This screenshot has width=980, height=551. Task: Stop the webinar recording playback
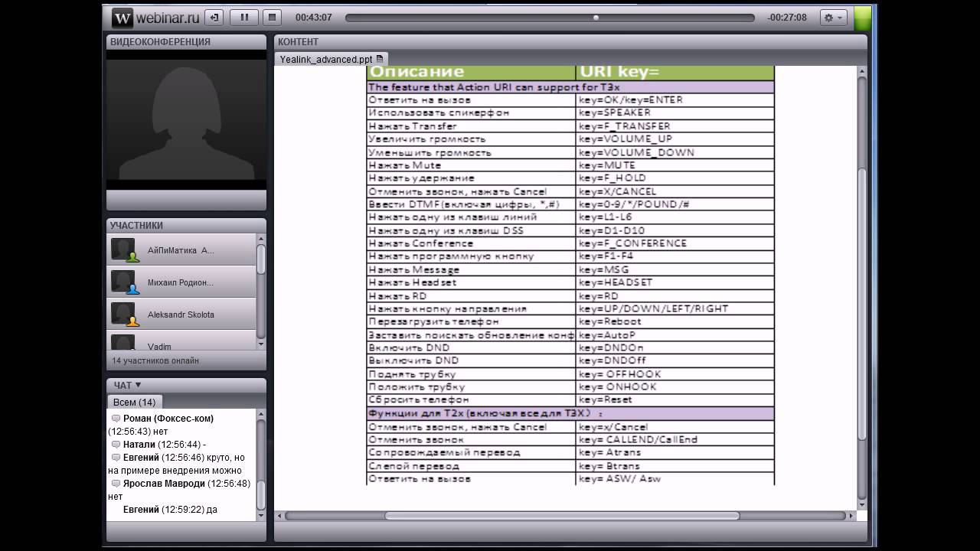click(272, 17)
